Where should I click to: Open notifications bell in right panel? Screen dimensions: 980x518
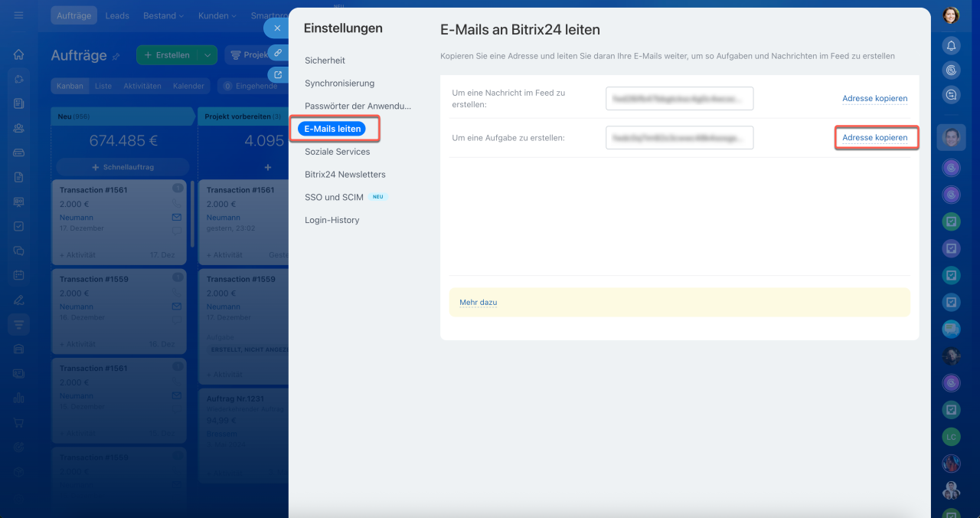951,46
